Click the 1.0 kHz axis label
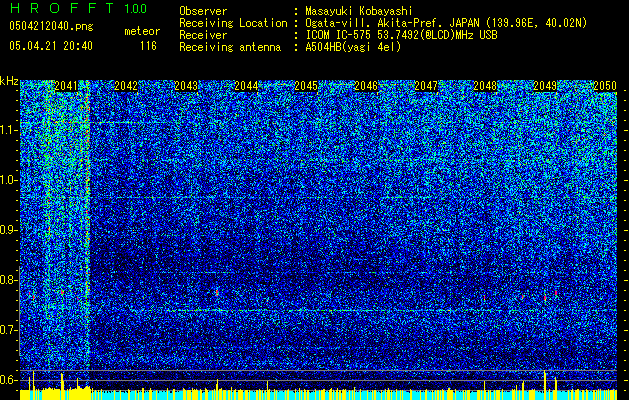The image size is (629, 400). coord(9,180)
